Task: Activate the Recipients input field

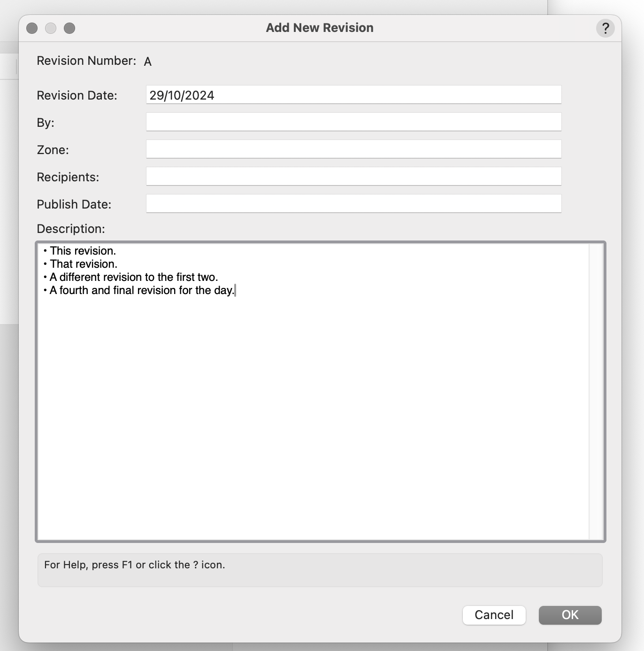Action: 353,177
